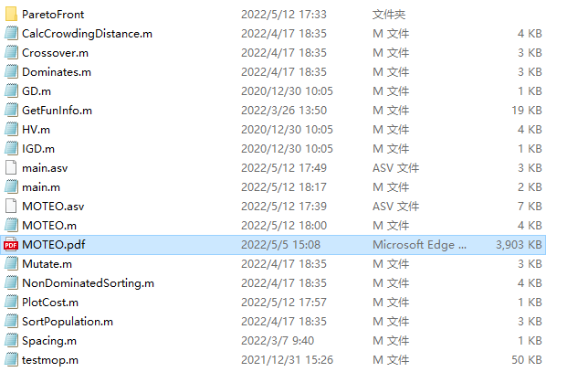588x372 pixels.
Task: Select the Dominates.m file name
Action: 57,72
